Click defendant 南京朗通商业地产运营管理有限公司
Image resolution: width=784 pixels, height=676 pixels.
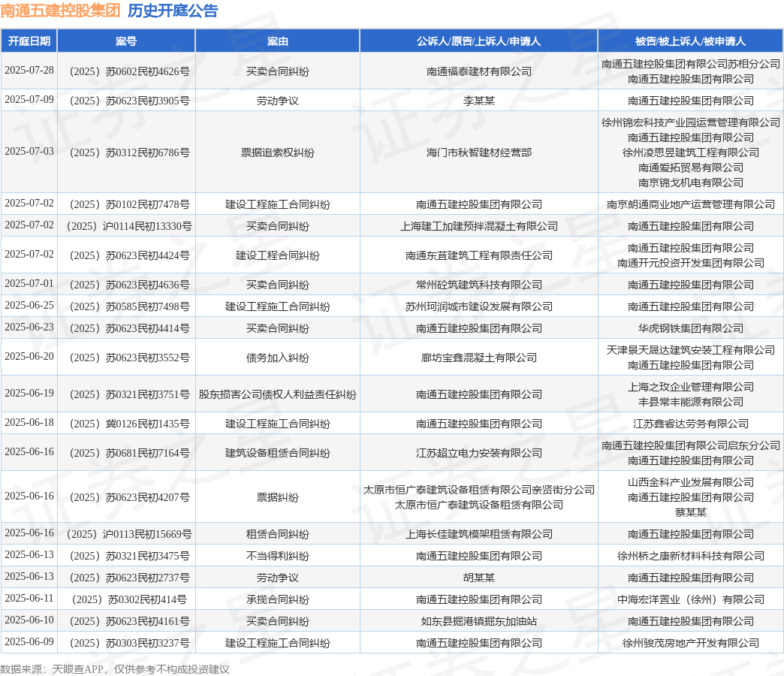690,204
